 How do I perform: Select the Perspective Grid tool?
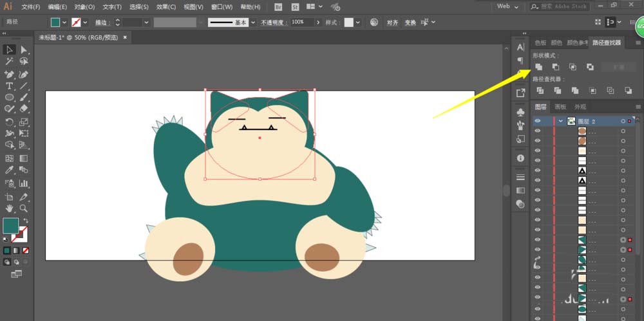(24, 145)
